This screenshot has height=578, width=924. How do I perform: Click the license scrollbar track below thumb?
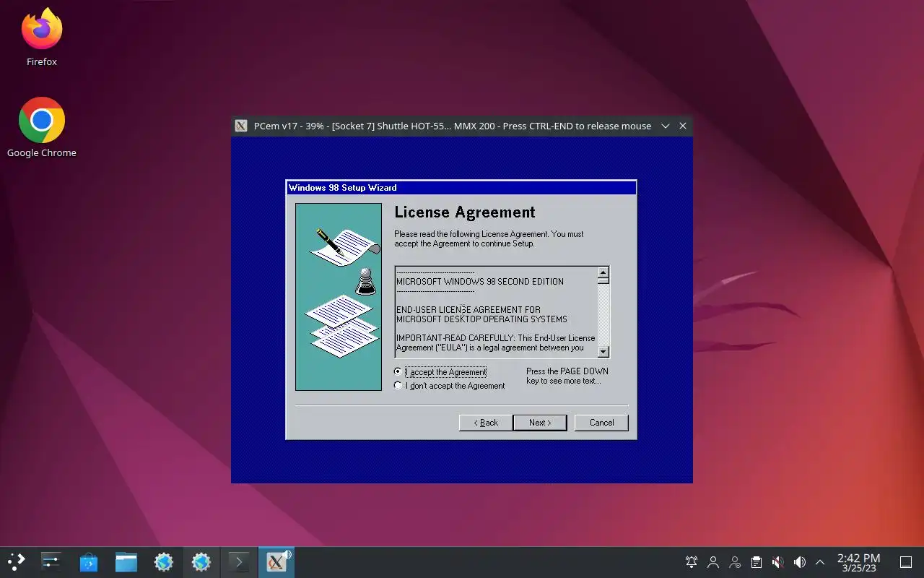point(603,314)
